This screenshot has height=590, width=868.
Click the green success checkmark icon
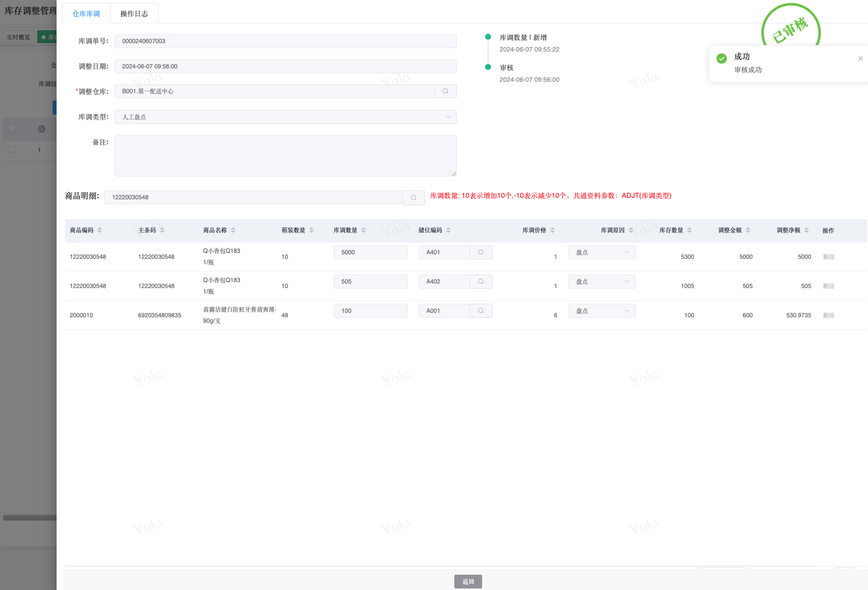[722, 59]
